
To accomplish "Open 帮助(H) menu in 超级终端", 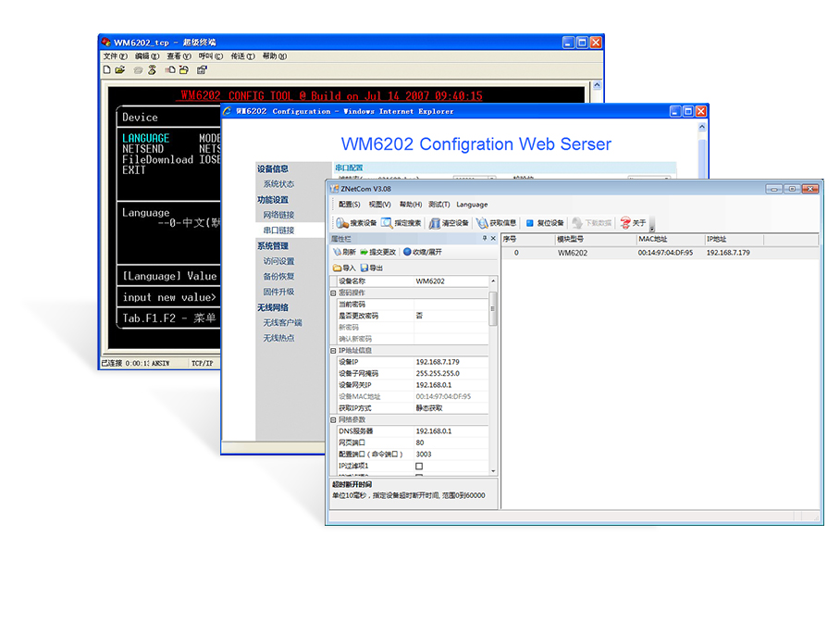I will point(274,56).
